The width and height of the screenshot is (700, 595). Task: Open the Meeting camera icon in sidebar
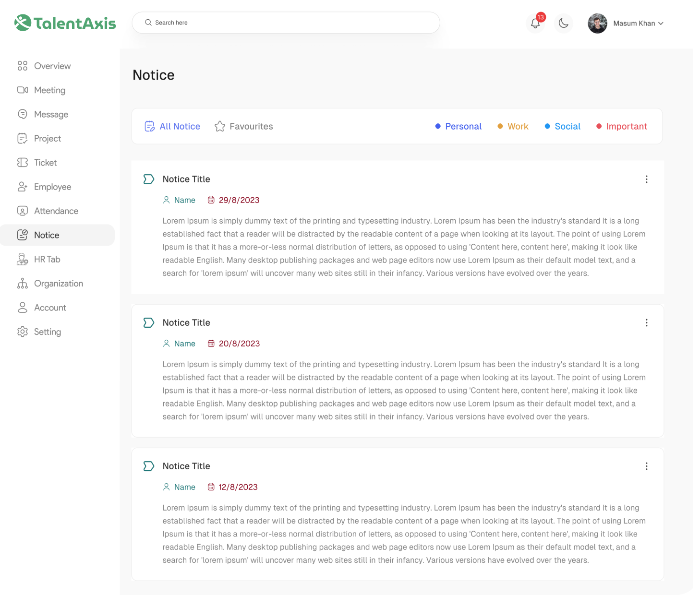click(23, 90)
